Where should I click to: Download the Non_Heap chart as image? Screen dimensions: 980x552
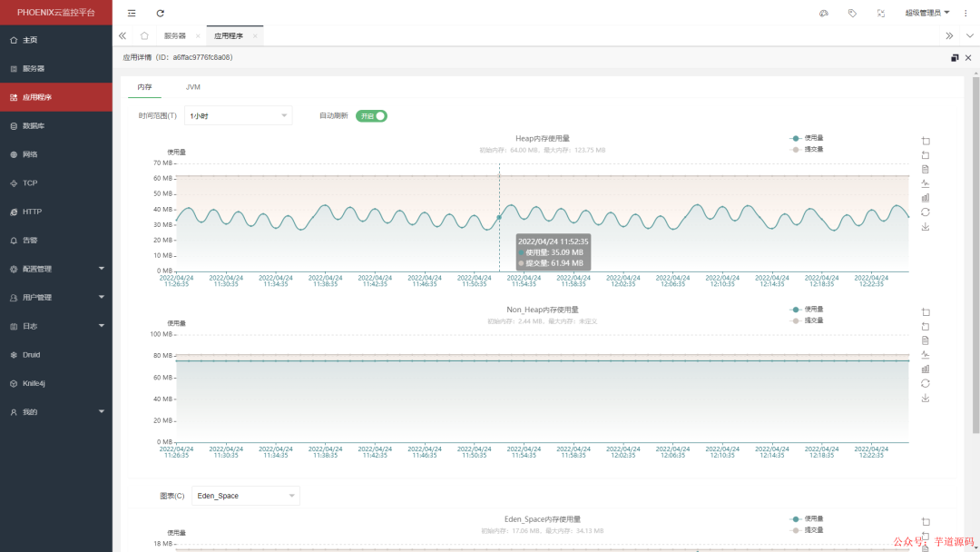926,399
